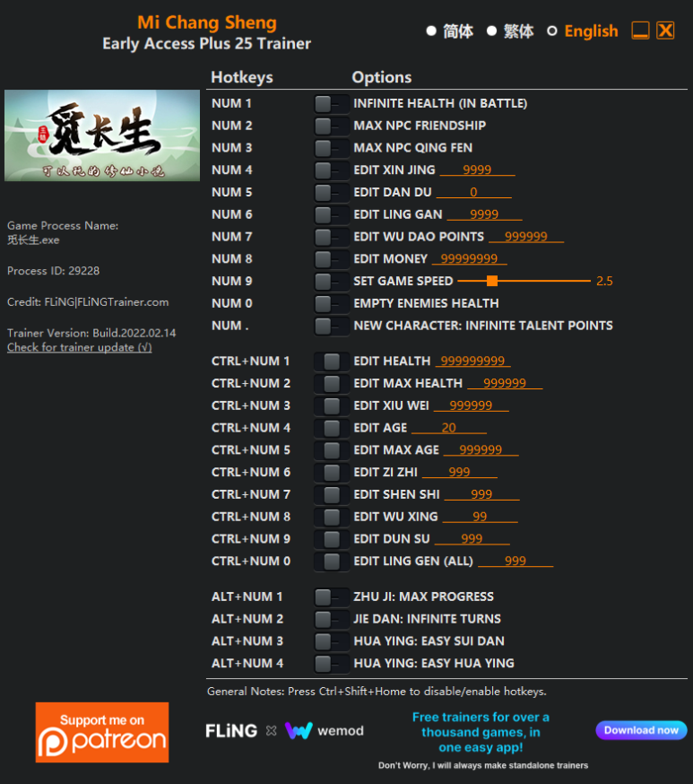Toggle Max NPC Qing Fen switch

coord(332,148)
